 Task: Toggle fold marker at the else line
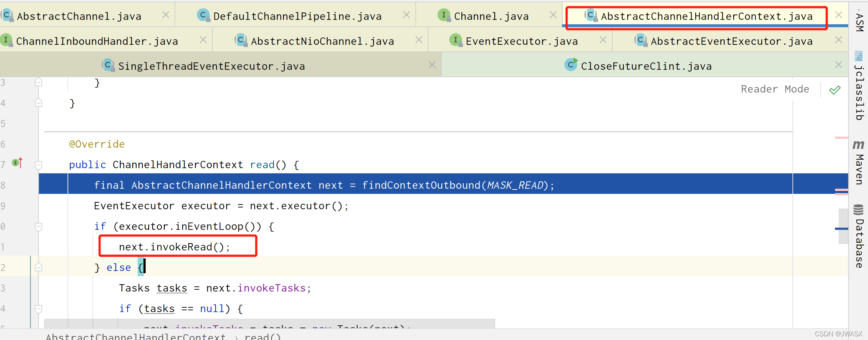point(39,268)
